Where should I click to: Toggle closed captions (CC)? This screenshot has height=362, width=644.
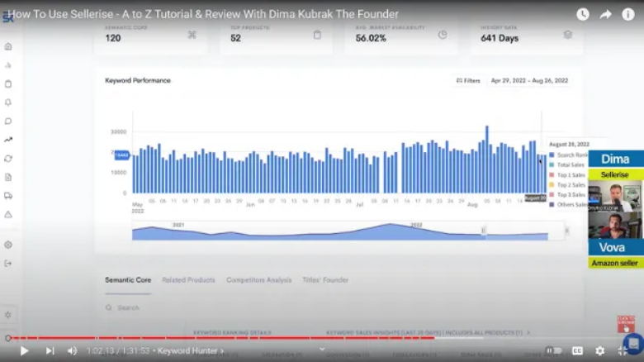tap(577, 351)
